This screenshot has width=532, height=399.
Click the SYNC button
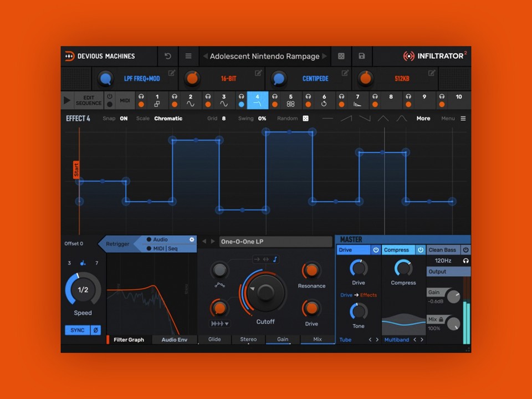click(78, 330)
